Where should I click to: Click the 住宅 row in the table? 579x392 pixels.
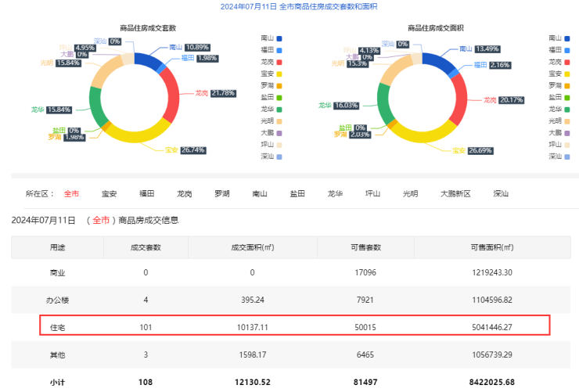(x=296, y=324)
